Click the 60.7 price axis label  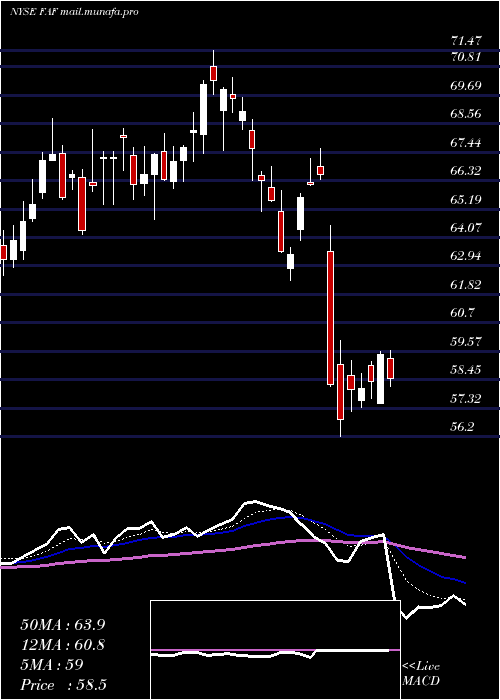(462, 313)
